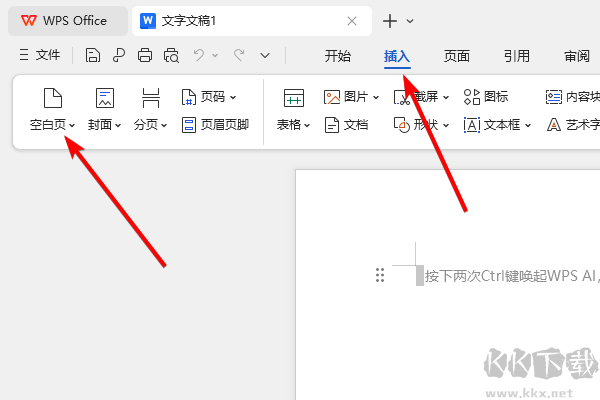The image size is (600, 400).
Task: Switch to the 文字文稿1 document tab
Action: [252, 21]
